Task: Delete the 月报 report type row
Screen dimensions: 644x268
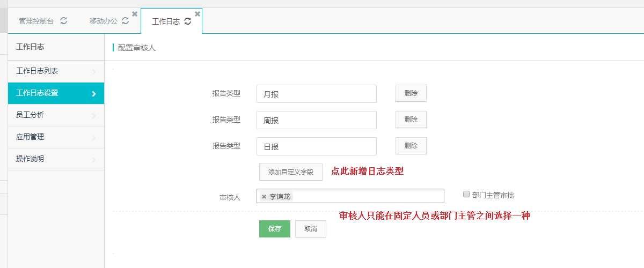Action: click(x=411, y=93)
